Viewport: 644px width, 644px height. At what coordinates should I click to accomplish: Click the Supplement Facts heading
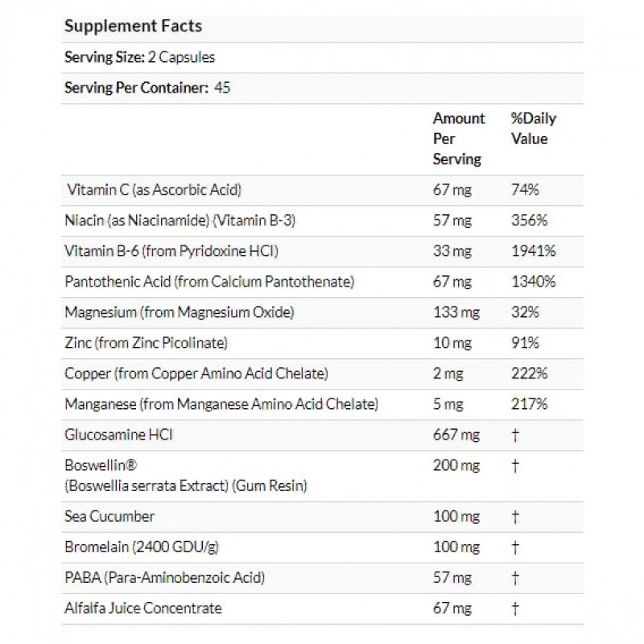click(133, 26)
